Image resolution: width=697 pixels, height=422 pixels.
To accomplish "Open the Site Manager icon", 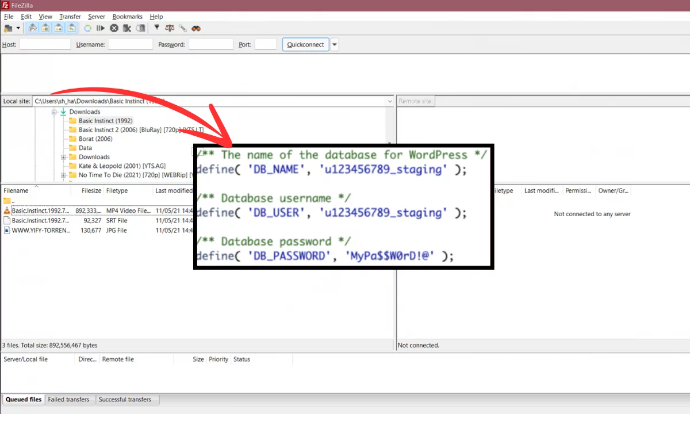I will tap(9, 28).
